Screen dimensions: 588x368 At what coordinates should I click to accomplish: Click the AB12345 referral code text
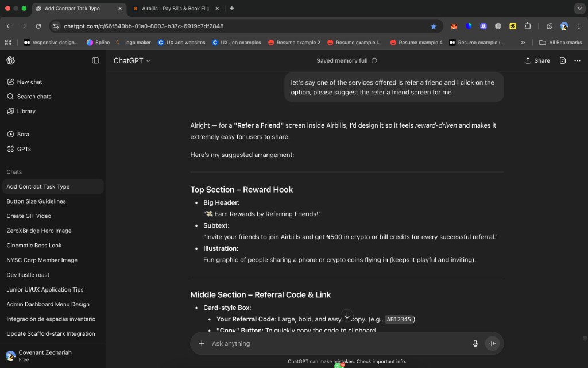click(x=399, y=319)
